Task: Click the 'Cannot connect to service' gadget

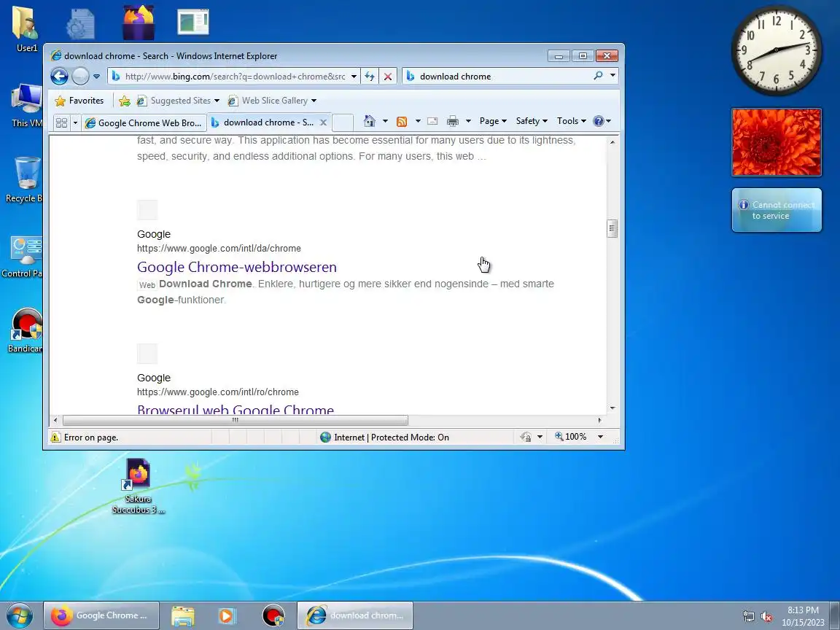Action: coord(777,210)
